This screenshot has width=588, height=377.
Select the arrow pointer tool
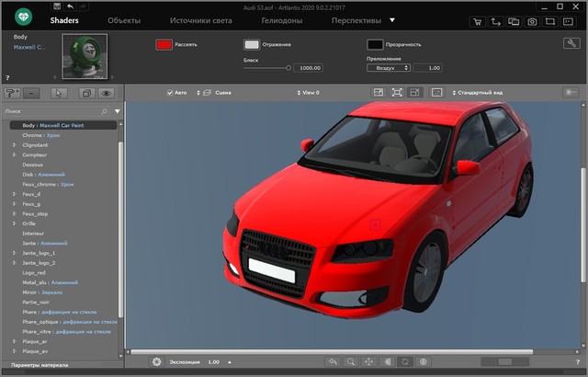[57, 93]
